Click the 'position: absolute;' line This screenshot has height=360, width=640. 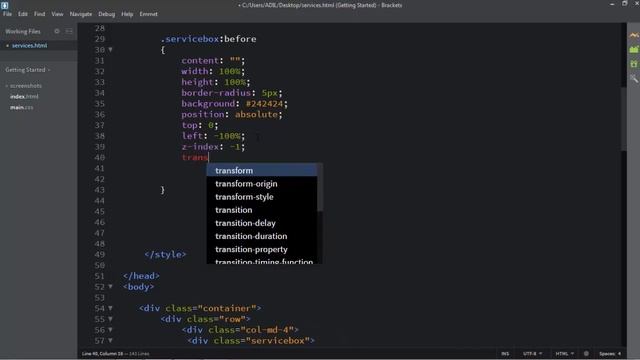[232, 114]
